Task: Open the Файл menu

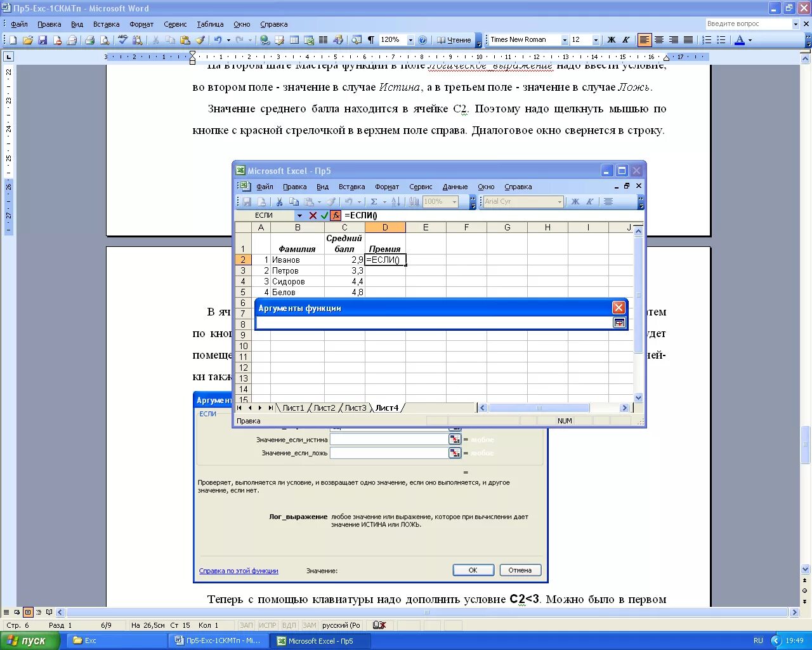Action: (x=19, y=24)
